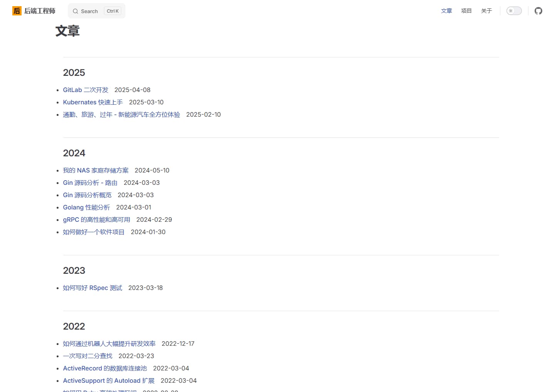The height and width of the screenshot is (392, 550).
Task: Toggle the light/dark theme switch
Action: [x=514, y=11]
